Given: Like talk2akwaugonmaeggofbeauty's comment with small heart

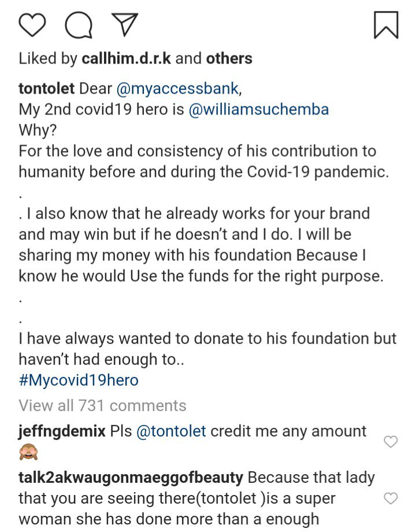Looking at the screenshot, I should [391, 498].
